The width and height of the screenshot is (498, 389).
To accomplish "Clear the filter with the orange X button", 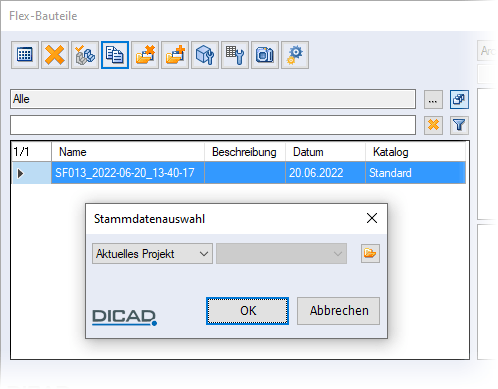I will pyautogui.click(x=433, y=125).
